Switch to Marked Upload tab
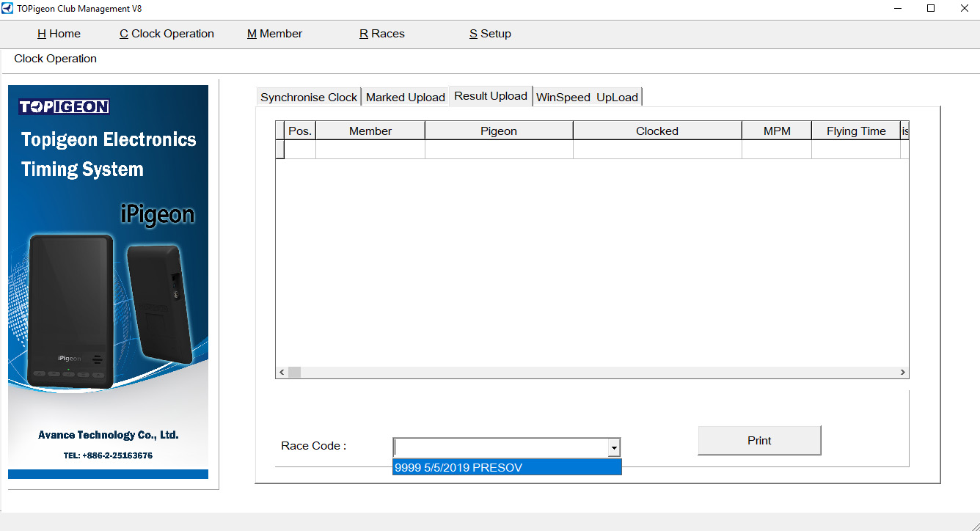980x531 pixels. [405, 97]
